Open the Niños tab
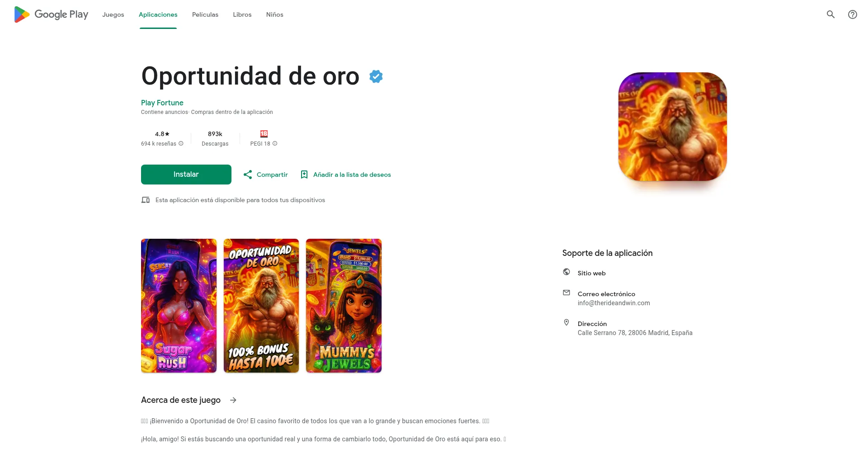 pyautogui.click(x=275, y=14)
